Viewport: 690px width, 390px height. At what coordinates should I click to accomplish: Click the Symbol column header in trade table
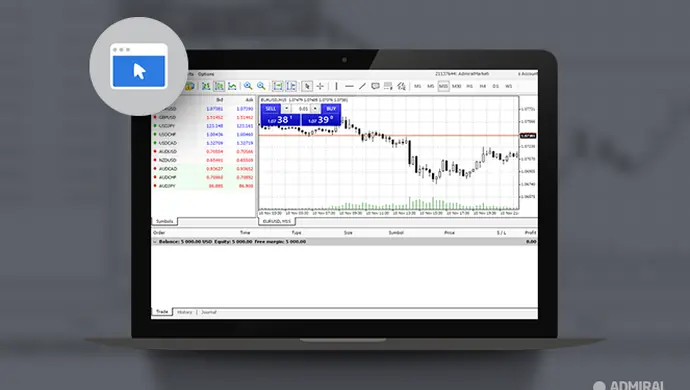pyautogui.click(x=396, y=232)
